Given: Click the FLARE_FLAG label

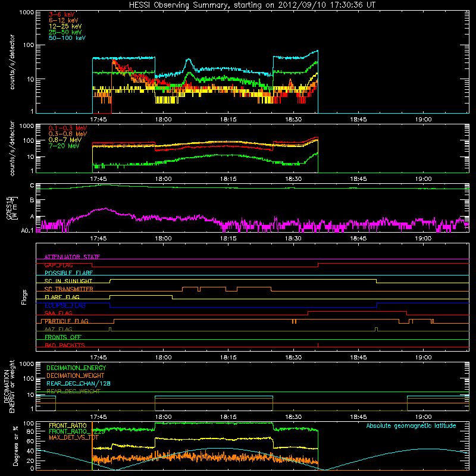Looking at the screenshot, I should coord(62,297).
